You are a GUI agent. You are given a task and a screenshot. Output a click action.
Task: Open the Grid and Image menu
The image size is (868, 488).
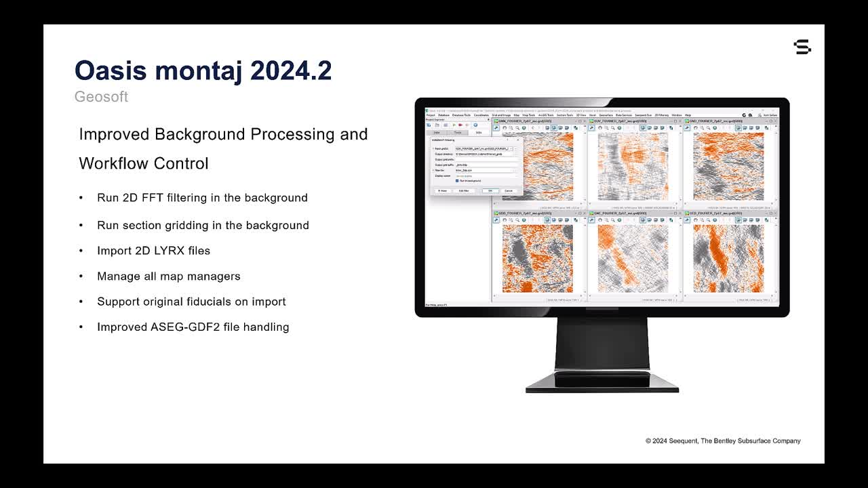[x=501, y=115]
